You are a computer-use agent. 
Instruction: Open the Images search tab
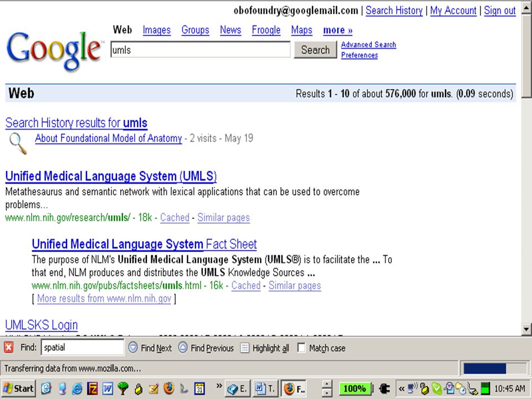pyautogui.click(x=156, y=30)
